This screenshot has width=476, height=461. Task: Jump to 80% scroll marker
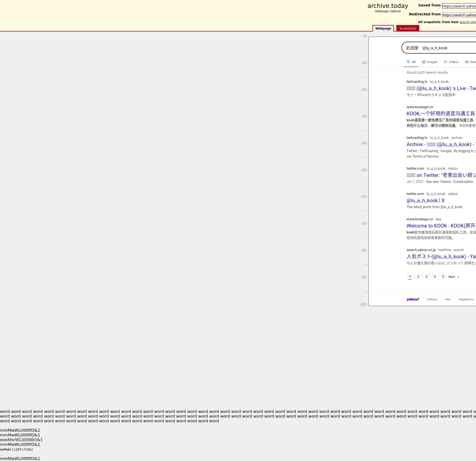point(364,250)
